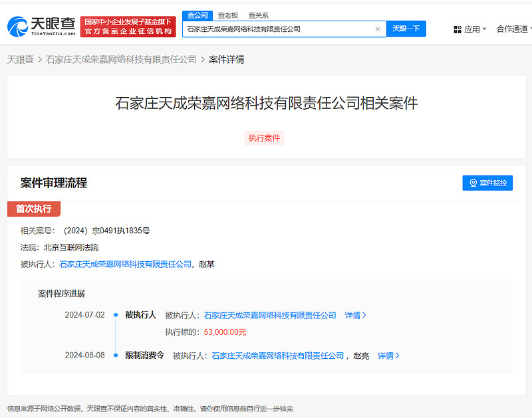Viewport: 532px width, 418px height.
Task: Clear the search box with the X icon
Action: pyautogui.click(x=378, y=29)
